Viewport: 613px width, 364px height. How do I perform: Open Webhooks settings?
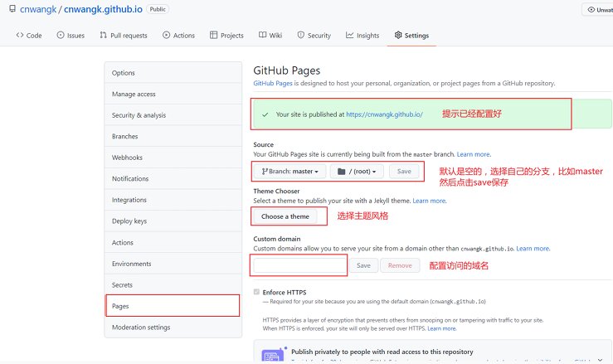[173, 158]
